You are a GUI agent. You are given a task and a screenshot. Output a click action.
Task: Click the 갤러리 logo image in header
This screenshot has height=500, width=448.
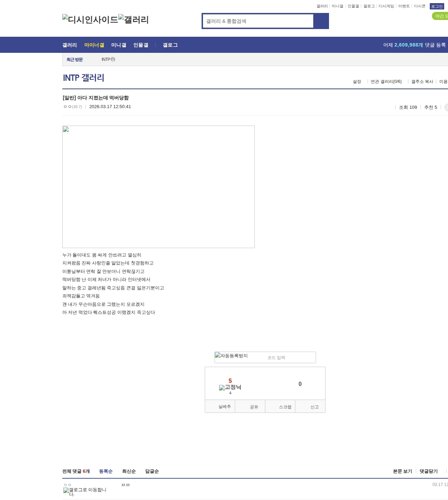(x=134, y=20)
